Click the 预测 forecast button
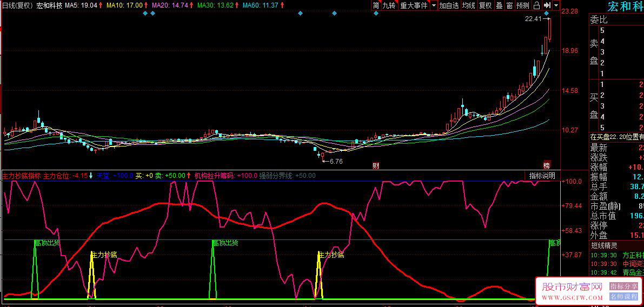This screenshot has width=644, height=307. (x=523, y=5)
